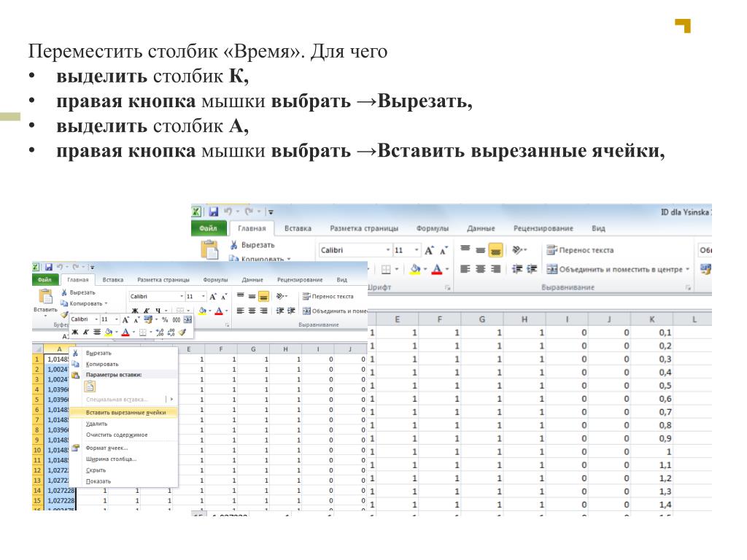The image size is (747, 560).
Task: Toggle bold Ж in front window ribbon
Action: 135,311
